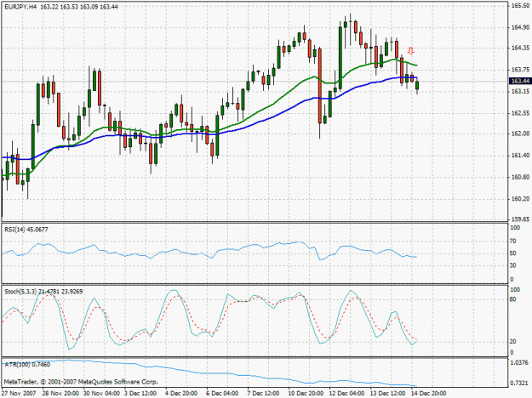Click the red down-arrow sell signal marker
Viewport: 532px width, 398px height.
[411, 51]
